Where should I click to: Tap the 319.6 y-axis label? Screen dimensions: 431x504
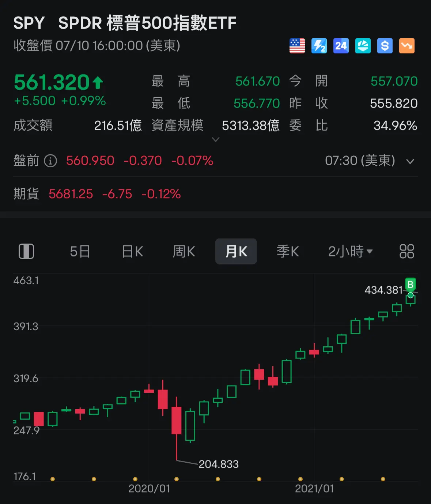click(x=26, y=378)
